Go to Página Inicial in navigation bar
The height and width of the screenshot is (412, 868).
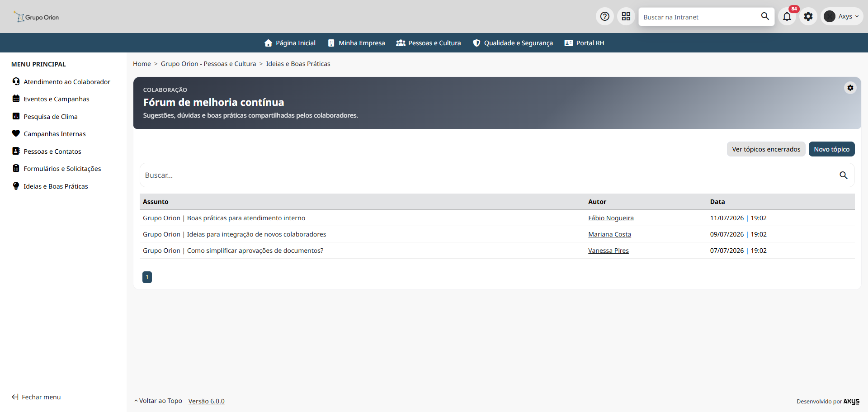290,43
